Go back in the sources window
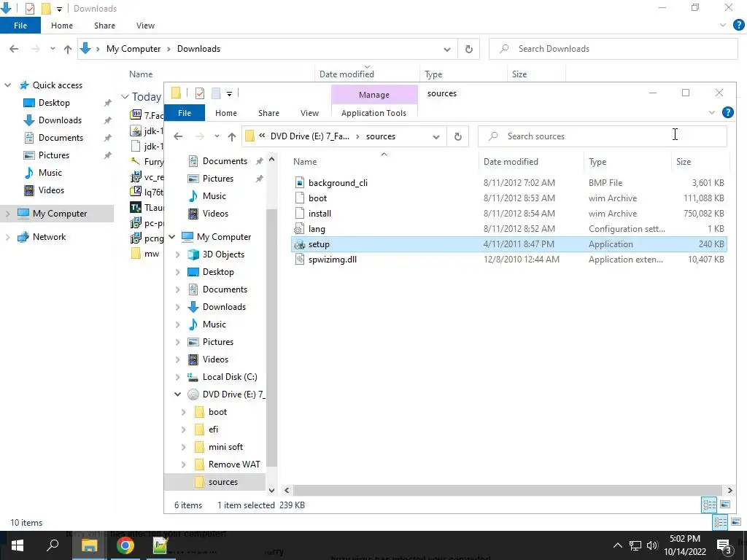The width and height of the screenshot is (747, 560). (x=178, y=136)
